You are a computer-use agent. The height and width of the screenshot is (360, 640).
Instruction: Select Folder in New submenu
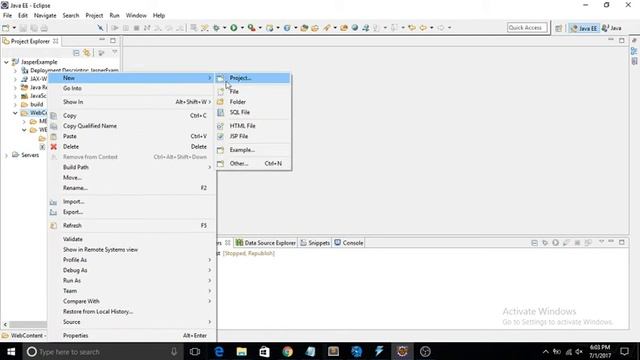[x=253, y=102]
